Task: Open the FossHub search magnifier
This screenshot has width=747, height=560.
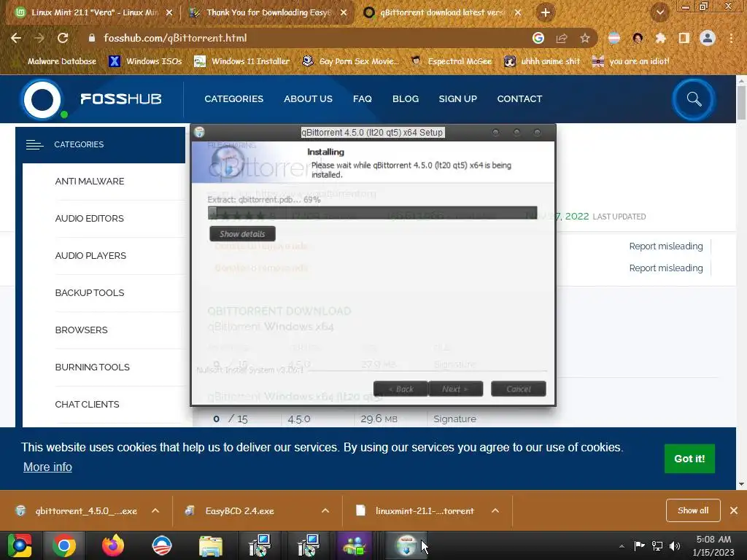Action: [x=694, y=99]
